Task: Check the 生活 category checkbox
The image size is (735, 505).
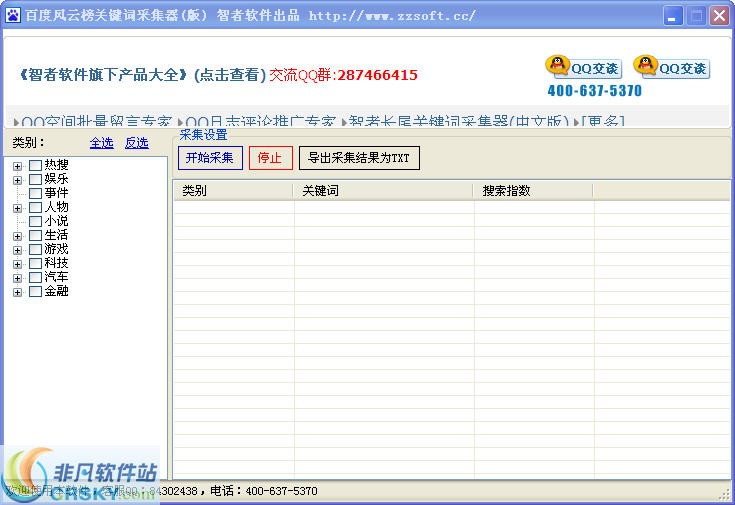Action: point(35,235)
